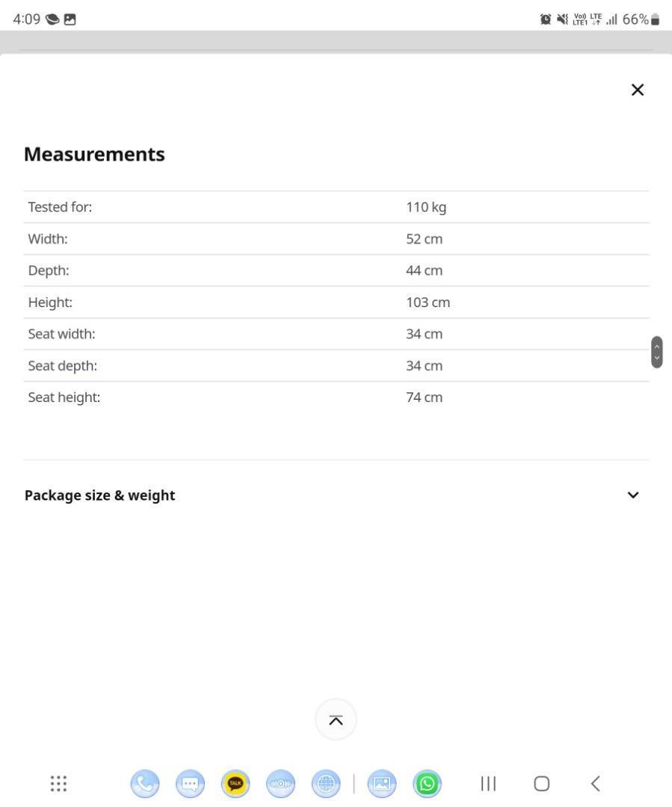
Task: Click the scroll handle on right edge
Action: click(x=656, y=351)
